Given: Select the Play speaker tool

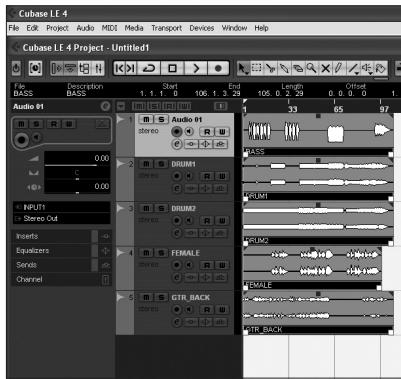Looking at the screenshot, I should tap(367, 68).
